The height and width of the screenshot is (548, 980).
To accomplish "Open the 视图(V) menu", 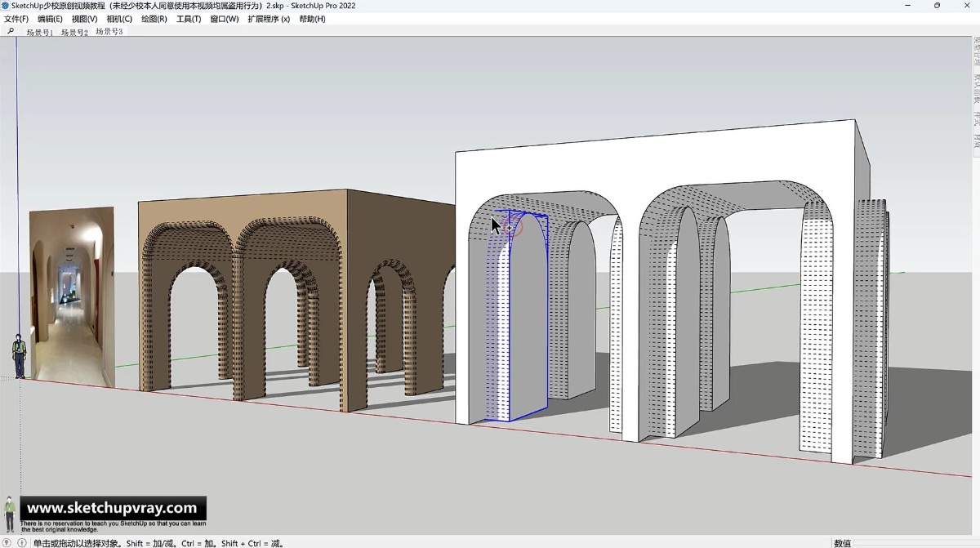I will [84, 19].
